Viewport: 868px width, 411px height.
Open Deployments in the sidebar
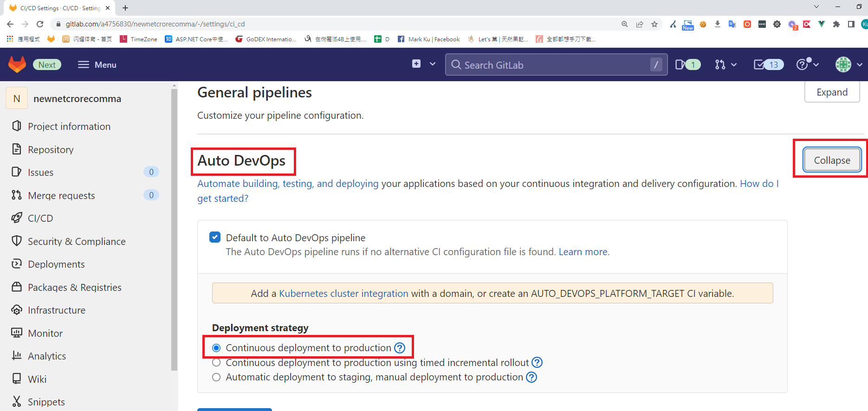tap(56, 264)
